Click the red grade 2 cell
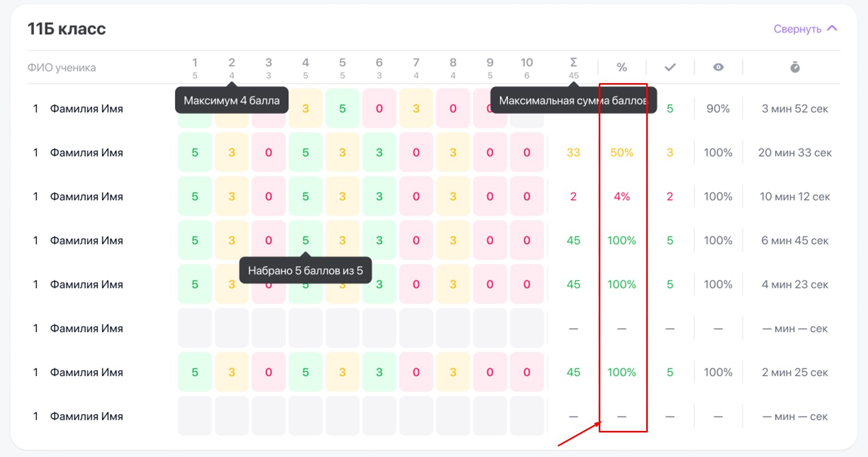 (x=670, y=197)
